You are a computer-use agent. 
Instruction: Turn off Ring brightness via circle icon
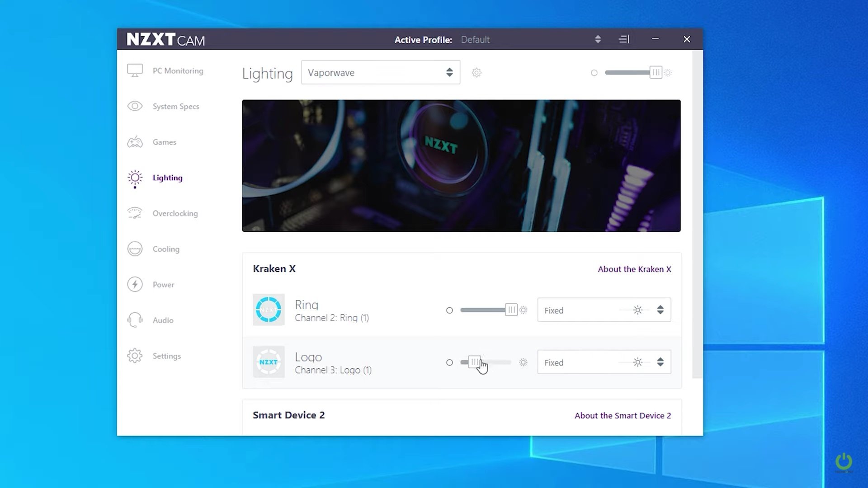coord(449,310)
